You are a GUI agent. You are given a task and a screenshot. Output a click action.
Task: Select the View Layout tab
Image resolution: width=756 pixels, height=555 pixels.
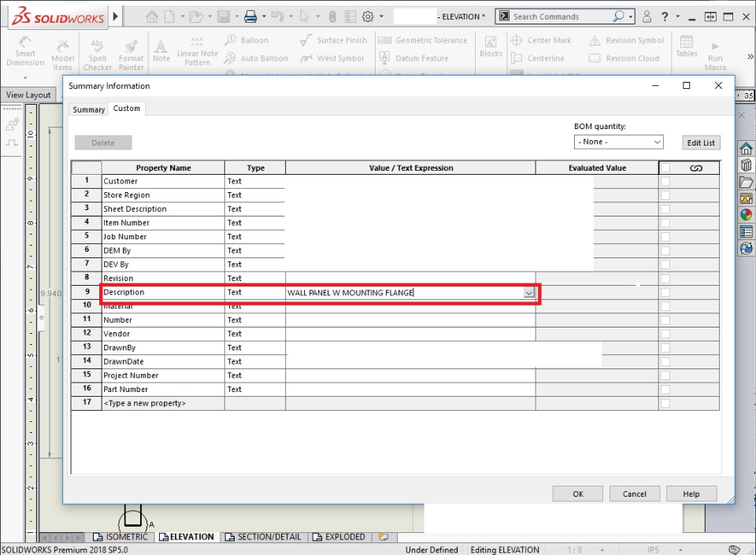28,95
